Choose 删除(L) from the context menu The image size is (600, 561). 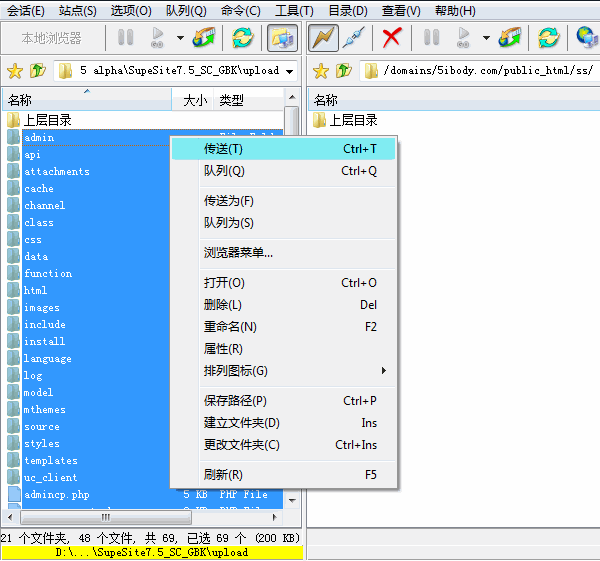click(x=223, y=305)
